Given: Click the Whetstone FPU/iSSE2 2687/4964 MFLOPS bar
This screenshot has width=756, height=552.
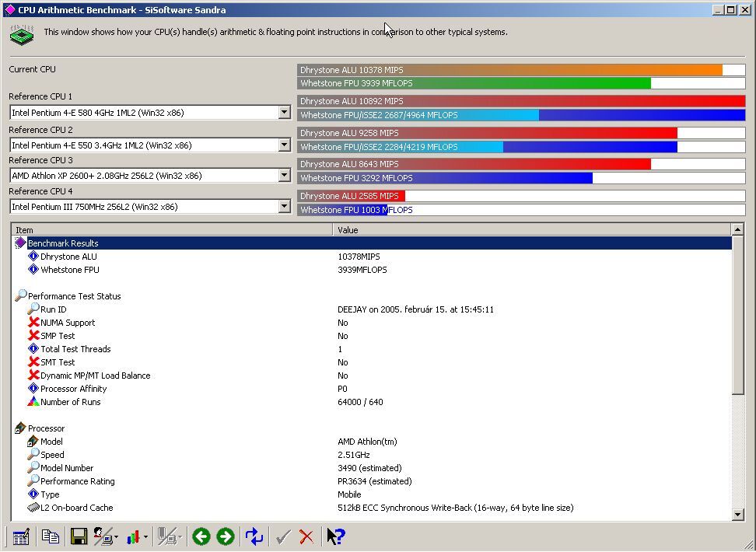Looking at the screenshot, I should 521,115.
